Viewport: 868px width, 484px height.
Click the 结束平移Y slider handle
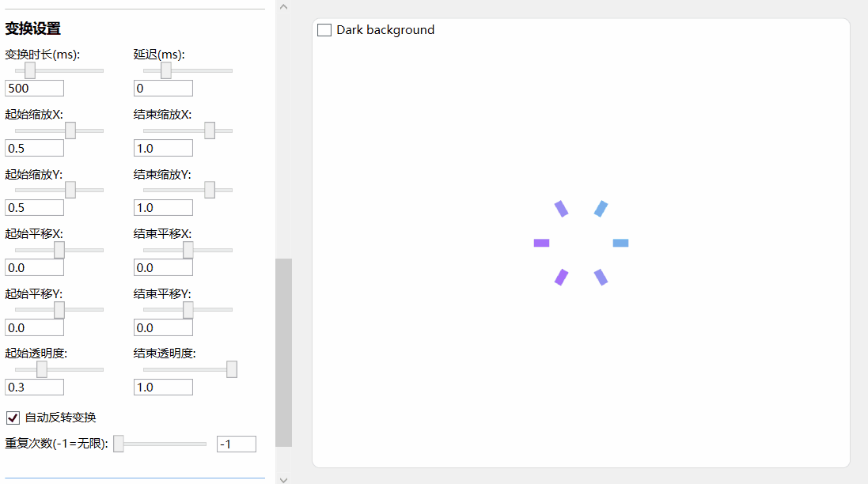coord(188,310)
